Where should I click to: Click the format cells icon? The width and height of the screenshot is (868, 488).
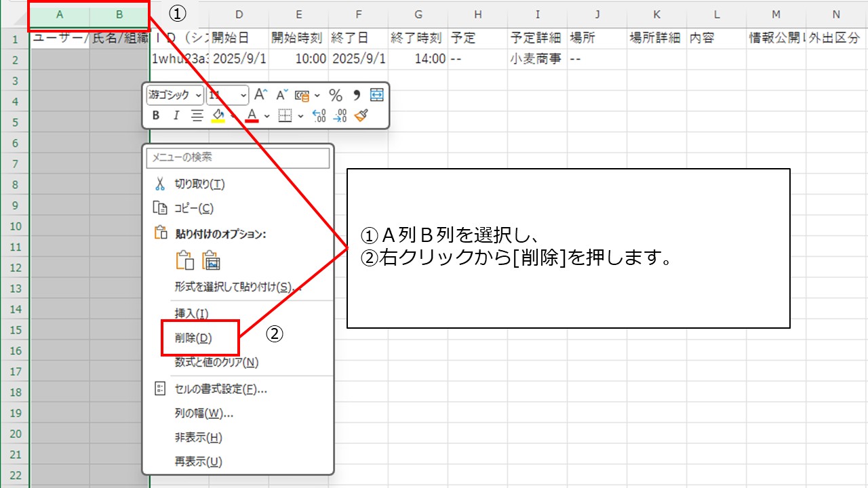pos(160,389)
